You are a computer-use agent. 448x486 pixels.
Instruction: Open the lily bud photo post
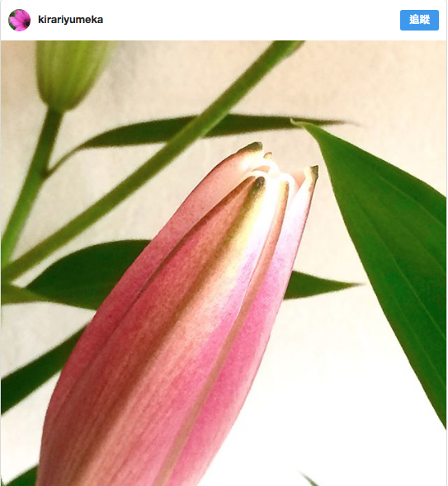tap(224, 263)
